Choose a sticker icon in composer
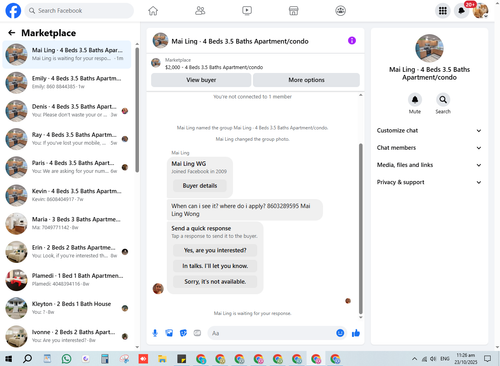 click(183, 333)
